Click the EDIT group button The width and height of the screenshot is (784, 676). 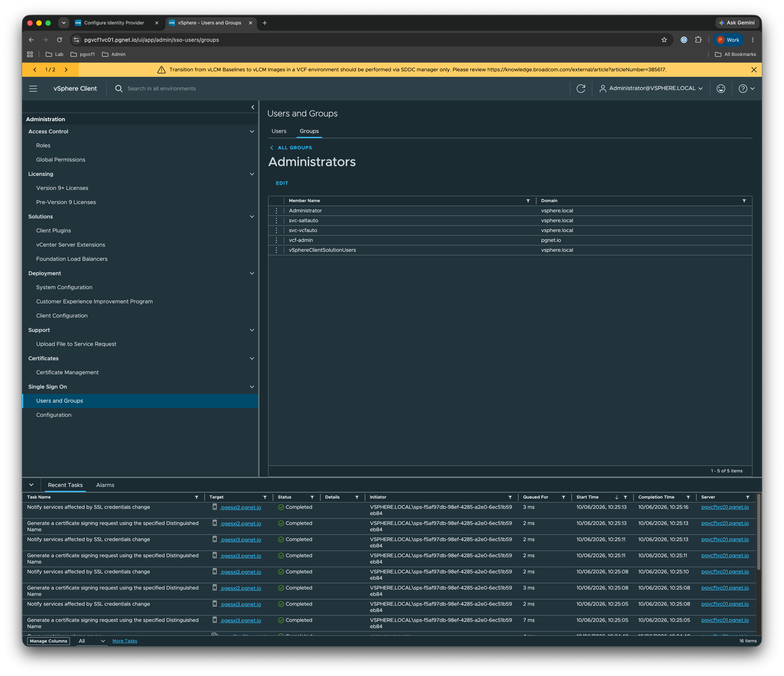(282, 183)
